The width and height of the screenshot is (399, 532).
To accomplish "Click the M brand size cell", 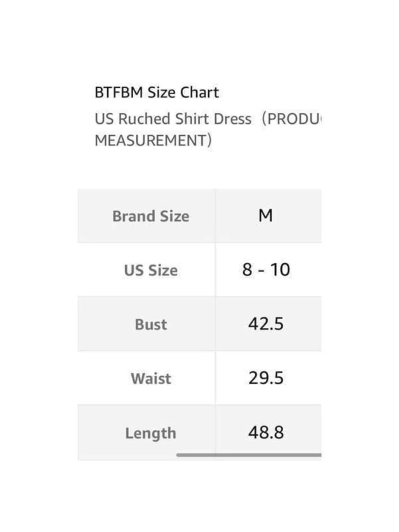I will pos(266,216).
